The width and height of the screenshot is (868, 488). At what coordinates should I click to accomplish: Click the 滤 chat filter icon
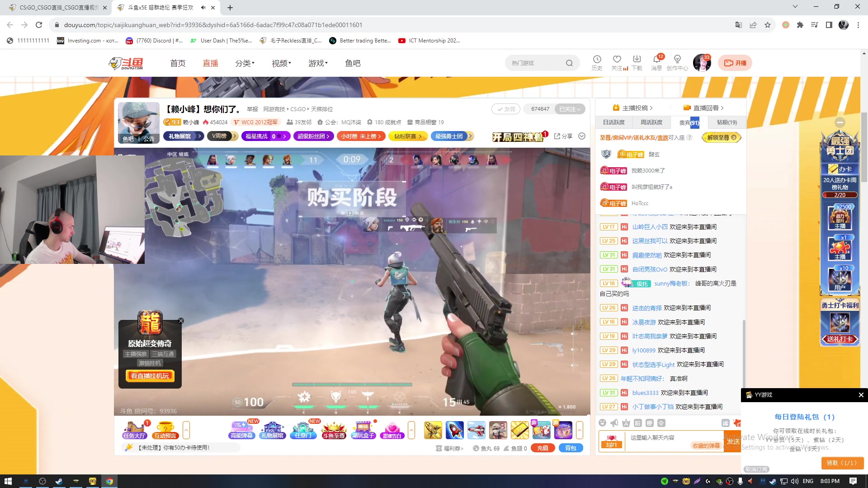tap(725, 423)
